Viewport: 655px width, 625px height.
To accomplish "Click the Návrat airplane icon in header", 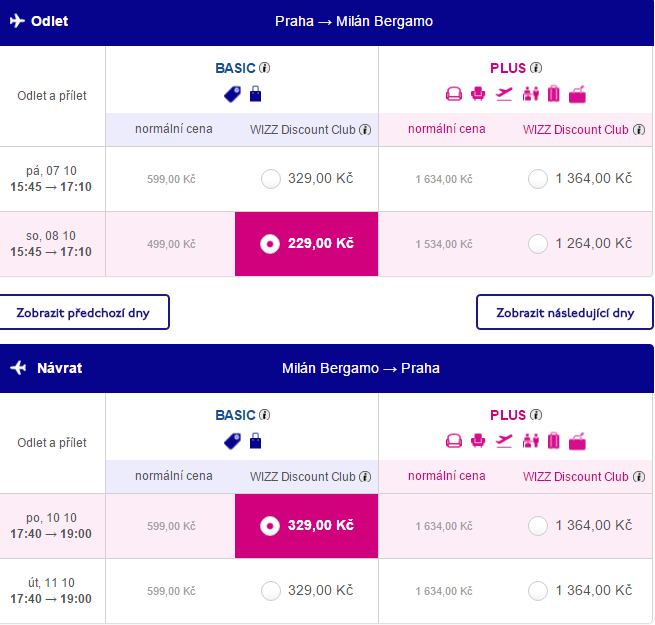I will (x=18, y=368).
